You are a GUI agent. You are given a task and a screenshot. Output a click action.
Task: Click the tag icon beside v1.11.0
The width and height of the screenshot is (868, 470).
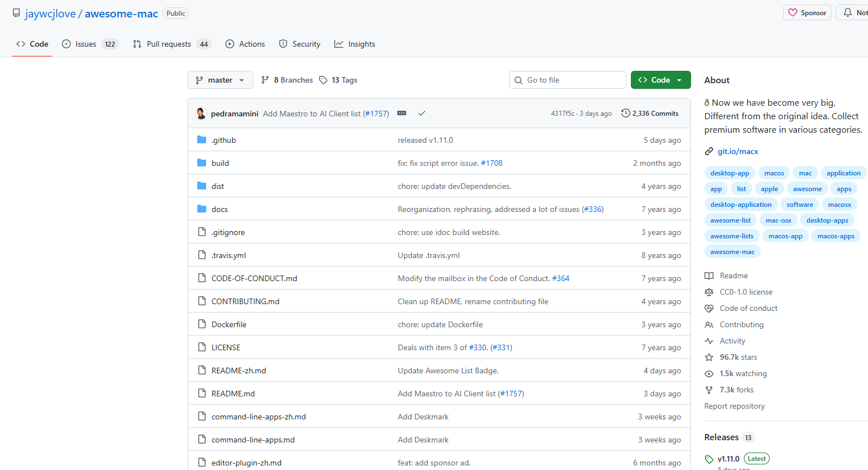coord(709,459)
